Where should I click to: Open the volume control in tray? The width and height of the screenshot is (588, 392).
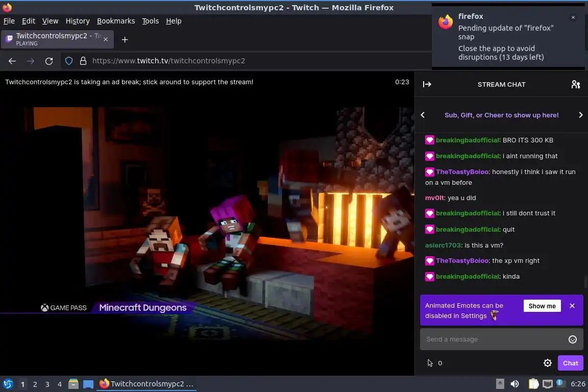point(514,384)
